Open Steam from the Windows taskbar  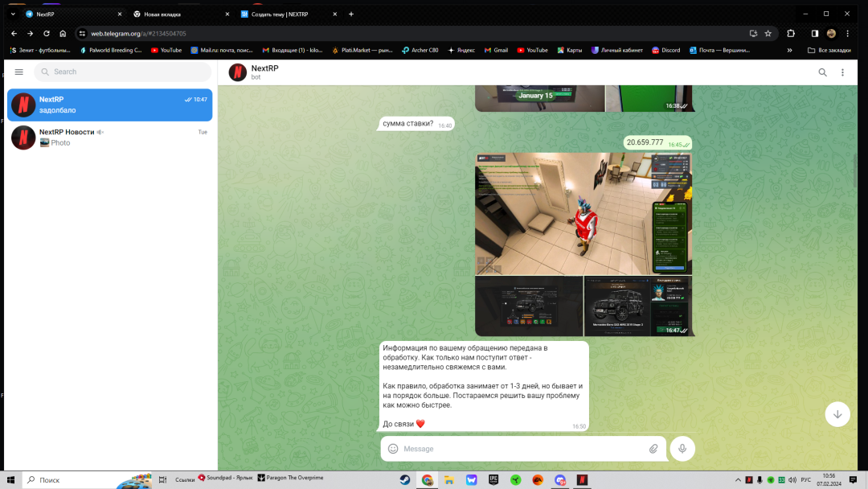click(x=405, y=480)
